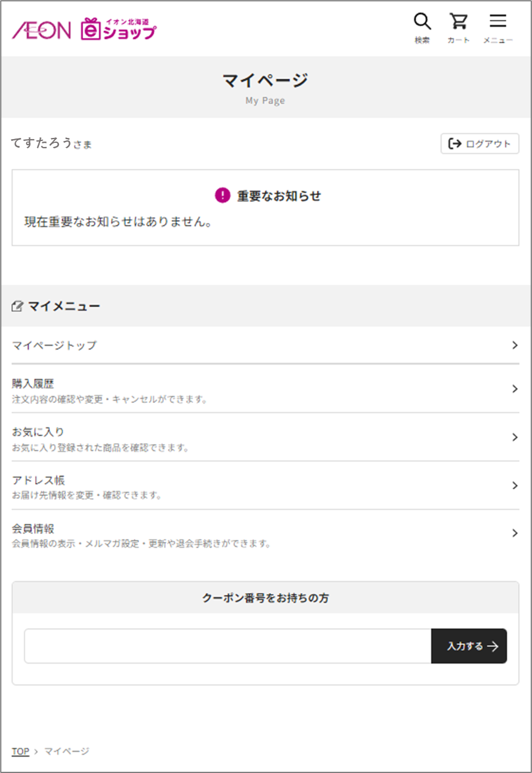
Task: Click the chevron on 購入履歴 row
Action: pos(514,389)
